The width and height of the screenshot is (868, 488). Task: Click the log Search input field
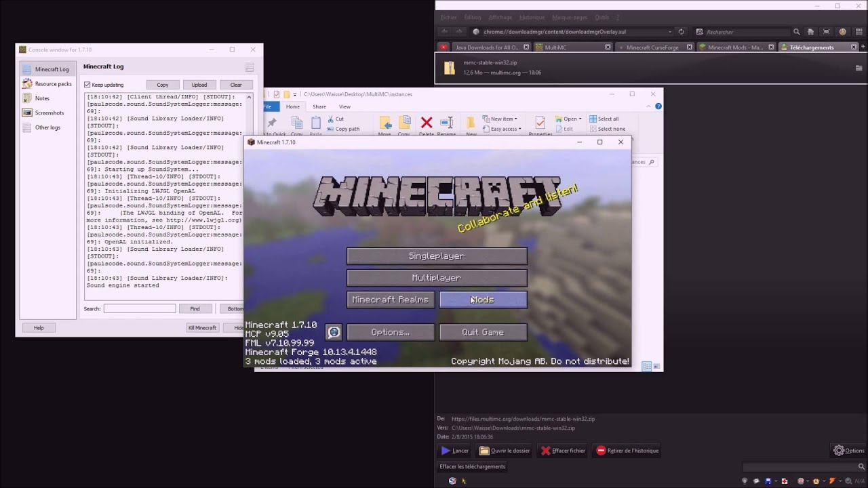(x=140, y=308)
